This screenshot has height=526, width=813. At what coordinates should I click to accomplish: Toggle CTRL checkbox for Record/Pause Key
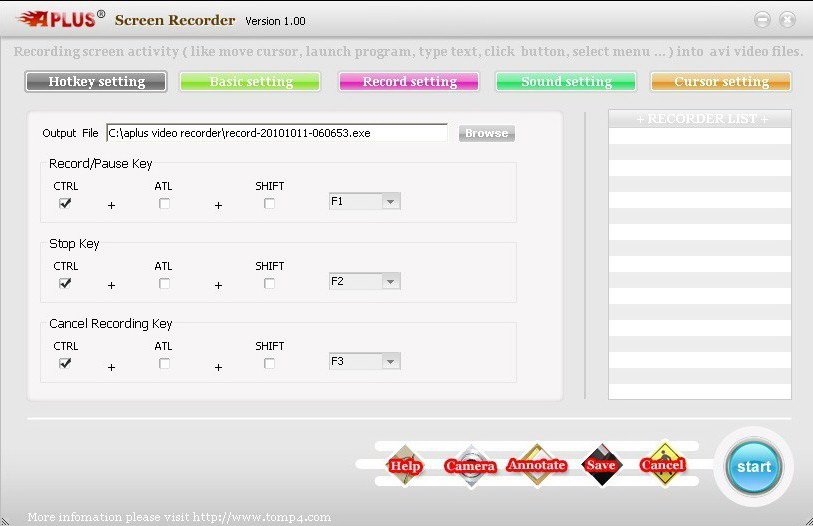coord(65,203)
